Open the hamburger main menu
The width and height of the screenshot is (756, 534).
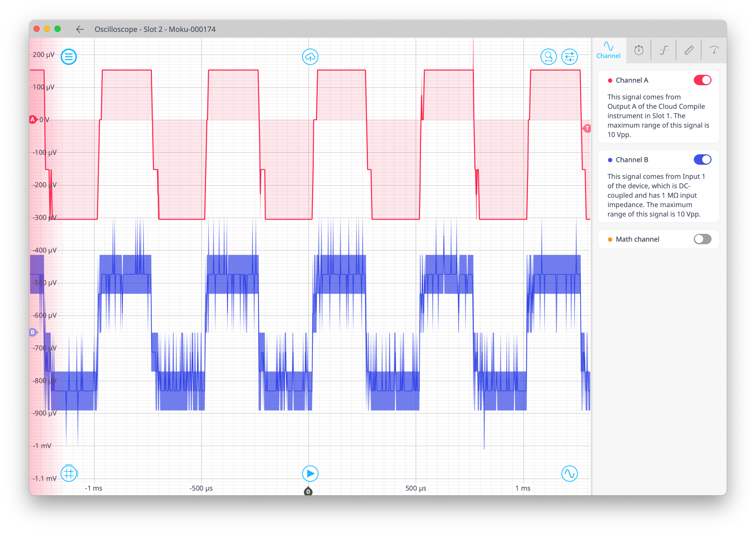tap(68, 56)
